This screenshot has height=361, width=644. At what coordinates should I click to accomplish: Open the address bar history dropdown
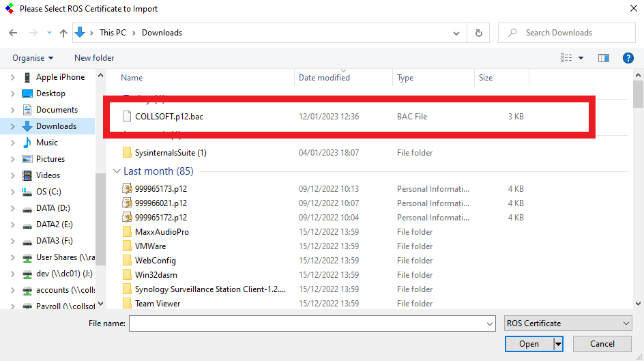[457, 33]
